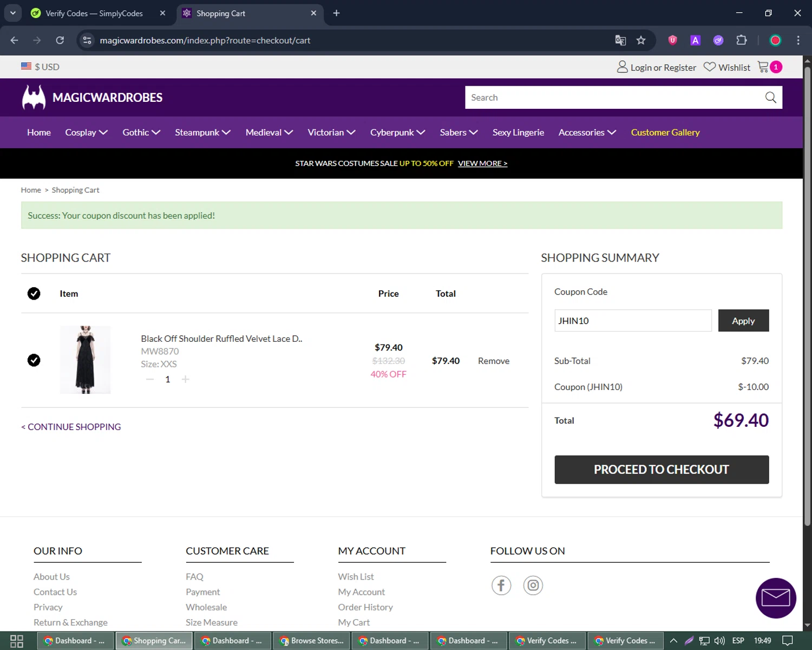Open the dress product title link
The width and height of the screenshot is (812, 650).
coord(221,339)
